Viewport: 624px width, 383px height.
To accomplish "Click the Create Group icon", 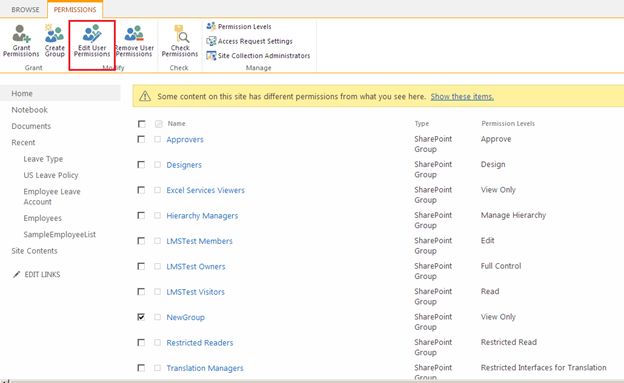I will [x=55, y=41].
